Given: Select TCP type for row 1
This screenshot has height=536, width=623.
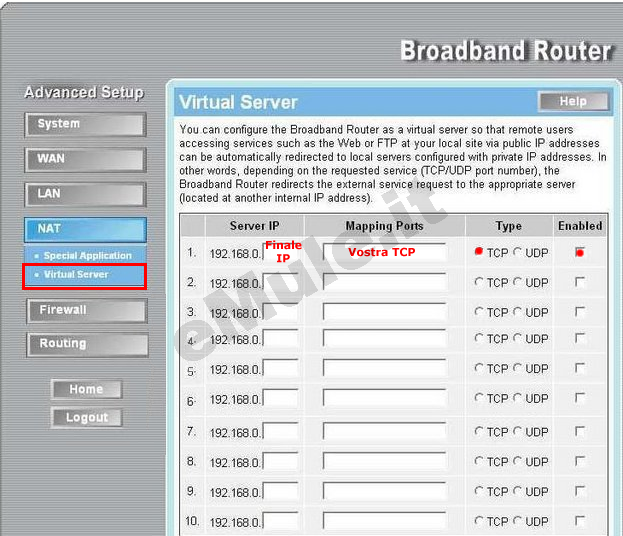Looking at the screenshot, I should (x=480, y=253).
